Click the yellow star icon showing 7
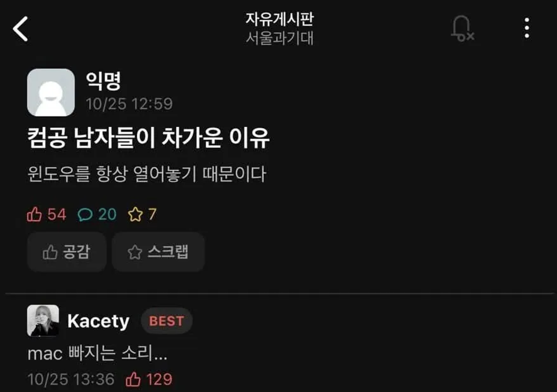This screenshot has width=557, height=392. click(142, 214)
